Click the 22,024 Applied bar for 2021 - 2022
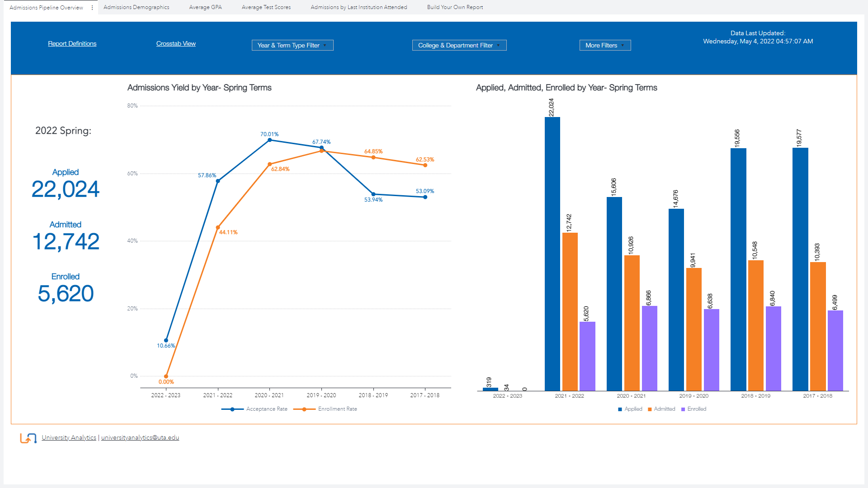This screenshot has height=488, width=868. click(x=552, y=253)
